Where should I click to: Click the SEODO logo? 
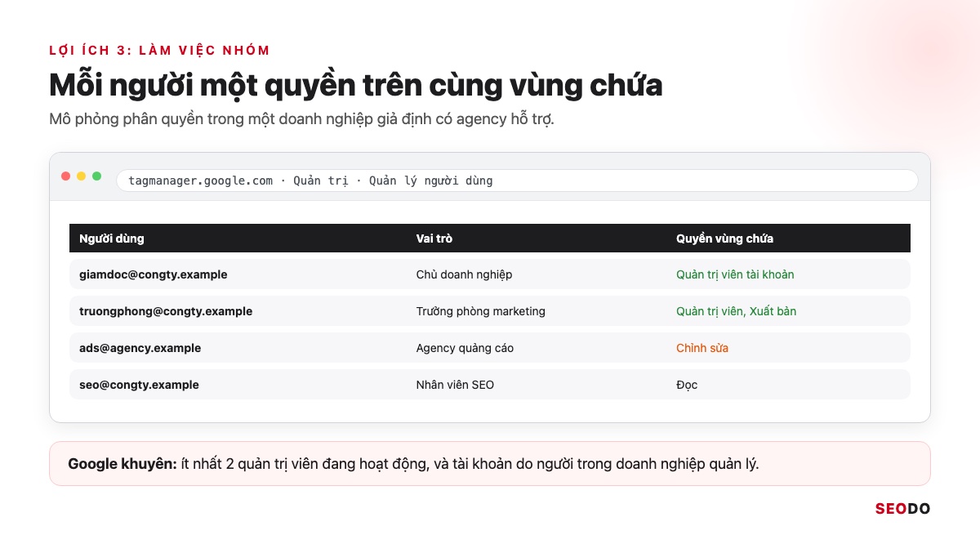point(902,509)
